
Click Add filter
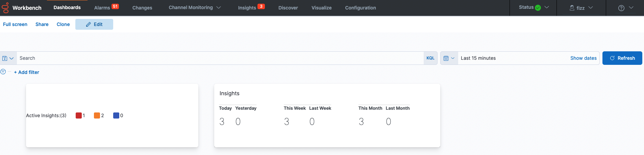coord(26,72)
